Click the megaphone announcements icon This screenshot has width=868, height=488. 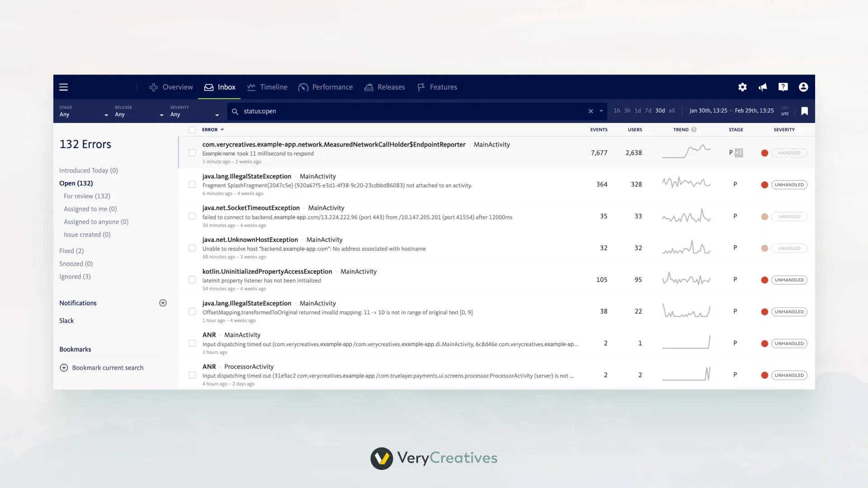click(763, 87)
